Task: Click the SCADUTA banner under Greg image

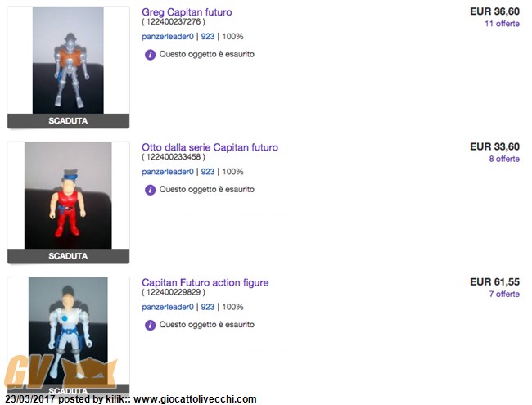Action: pos(68,121)
